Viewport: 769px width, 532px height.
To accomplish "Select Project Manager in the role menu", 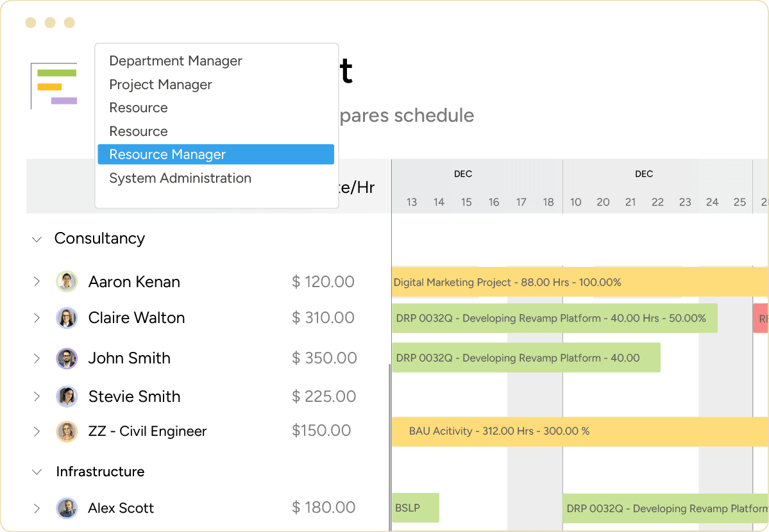I will [160, 84].
